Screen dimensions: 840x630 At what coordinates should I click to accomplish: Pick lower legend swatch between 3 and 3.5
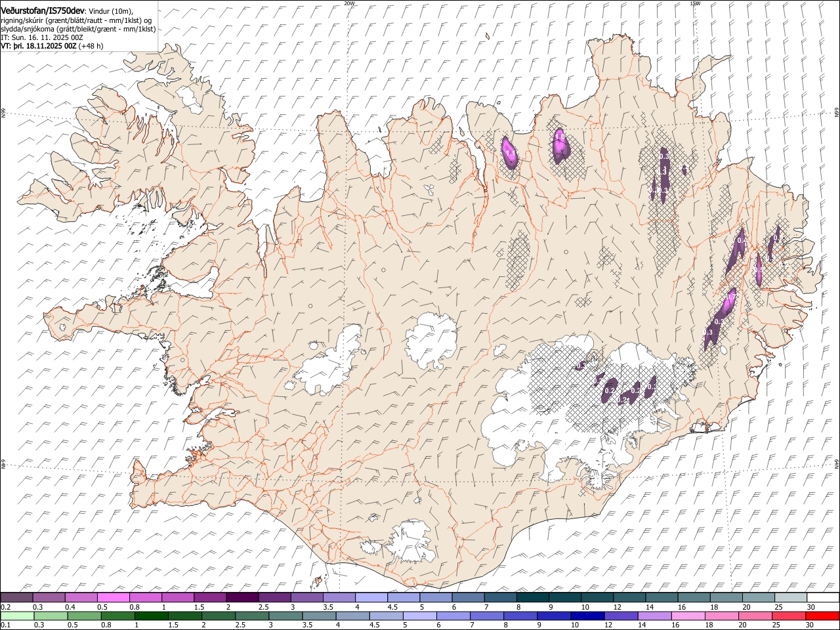point(285,616)
